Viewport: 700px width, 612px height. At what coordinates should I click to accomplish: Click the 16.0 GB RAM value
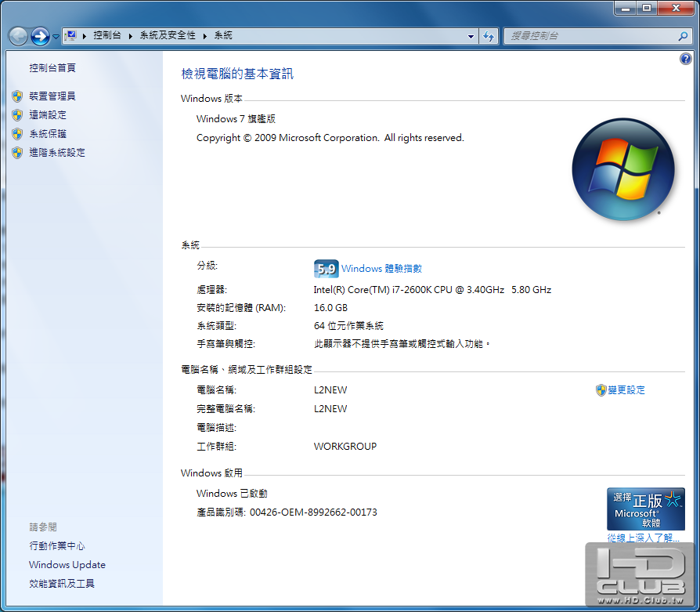330,308
